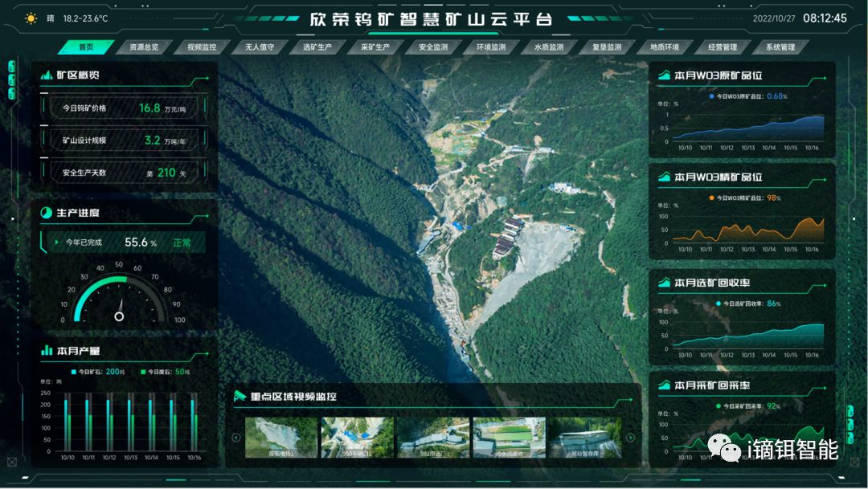This screenshot has width=868, height=489.
Task: Toggle the 今日WO3精矿品位 legend marker
Action: pyautogui.click(x=711, y=198)
